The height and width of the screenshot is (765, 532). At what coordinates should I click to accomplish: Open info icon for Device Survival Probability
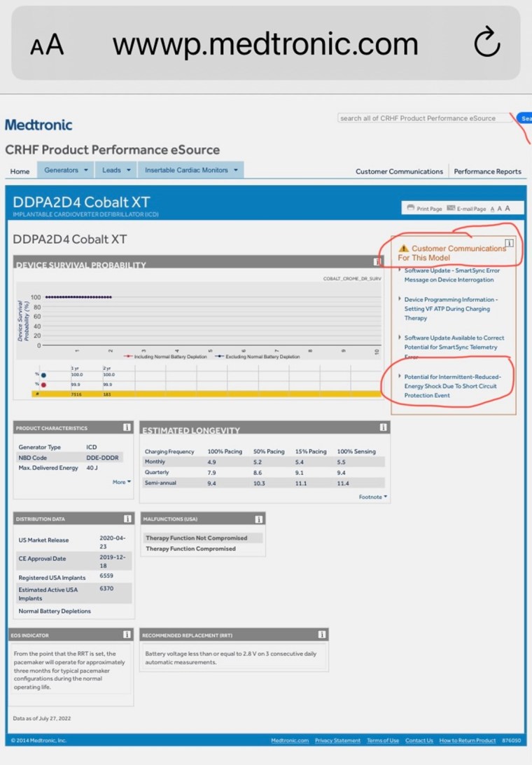[377, 262]
